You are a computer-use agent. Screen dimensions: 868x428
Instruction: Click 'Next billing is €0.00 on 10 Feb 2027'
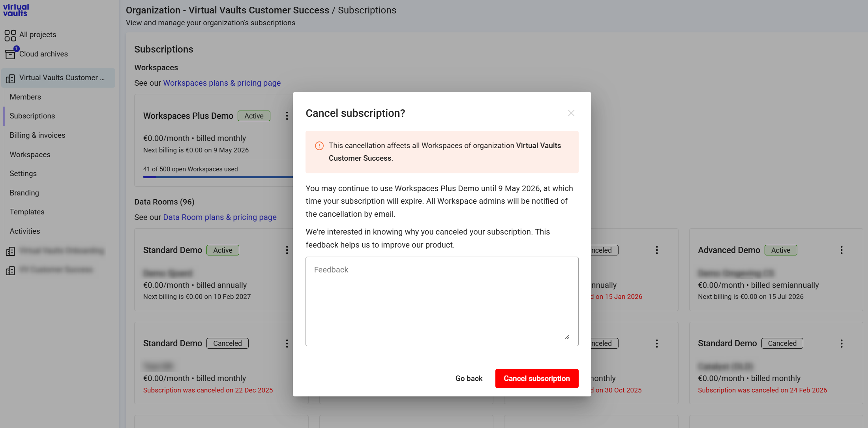click(x=197, y=297)
